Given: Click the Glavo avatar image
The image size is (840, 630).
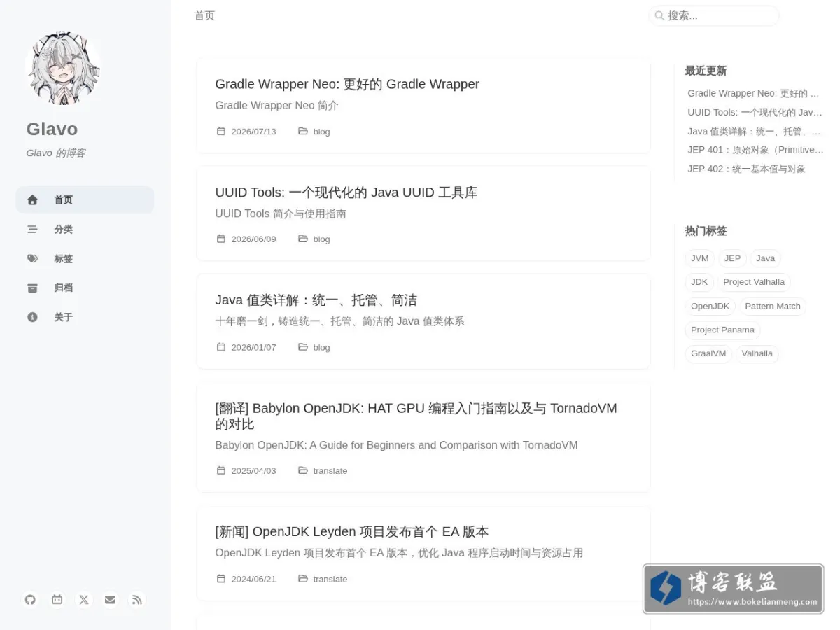Looking at the screenshot, I should click(63, 68).
